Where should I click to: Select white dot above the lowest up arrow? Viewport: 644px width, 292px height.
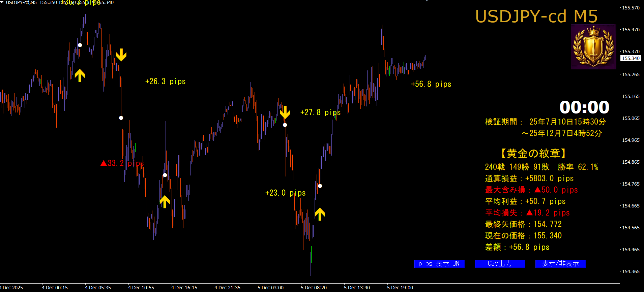tap(320, 186)
